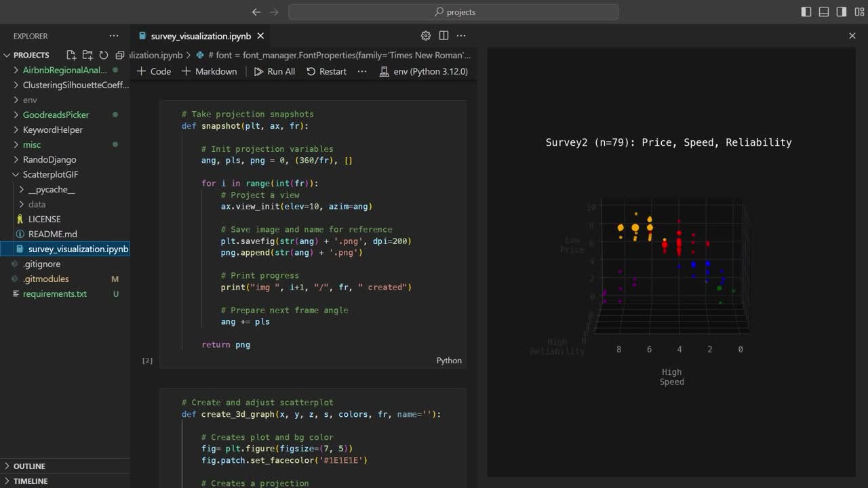Refresh the Explorer file tree
Screen dimensions: 868x488
pos(104,55)
